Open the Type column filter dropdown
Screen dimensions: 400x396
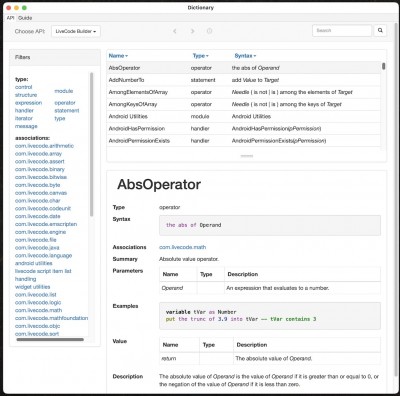click(201, 56)
